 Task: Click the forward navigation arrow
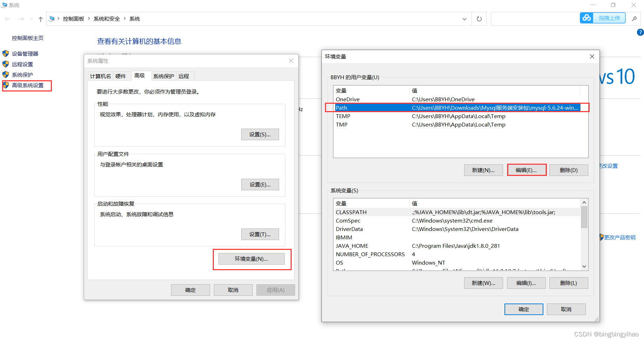coord(21,19)
